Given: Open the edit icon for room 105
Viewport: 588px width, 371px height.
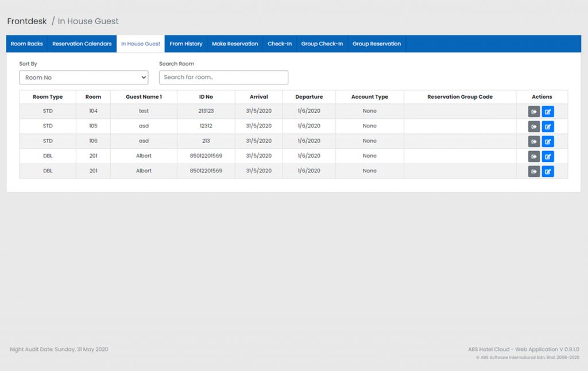Looking at the screenshot, I should coord(548,126).
